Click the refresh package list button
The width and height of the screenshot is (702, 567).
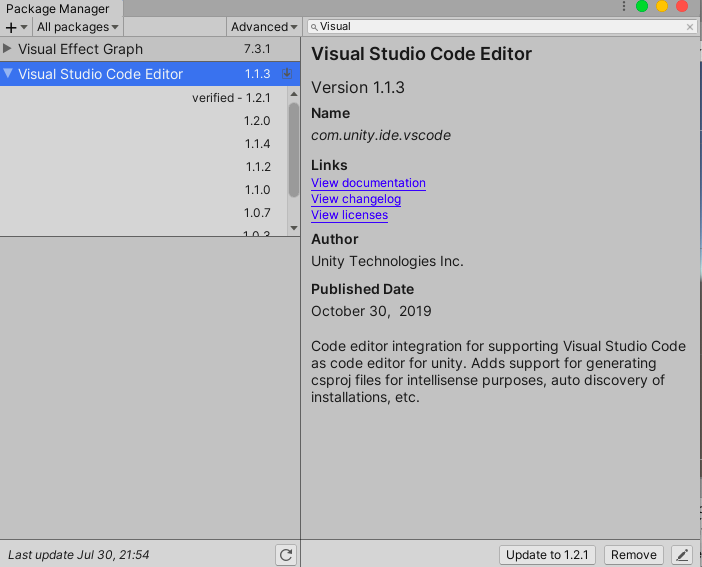(286, 555)
